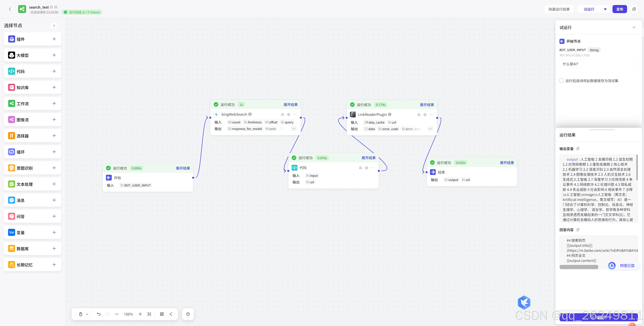Image resolution: width=644 pixels, height=326 pixels.
Task: Copy 输出变量 contents using copy icon
Action: tap(578, 149)
